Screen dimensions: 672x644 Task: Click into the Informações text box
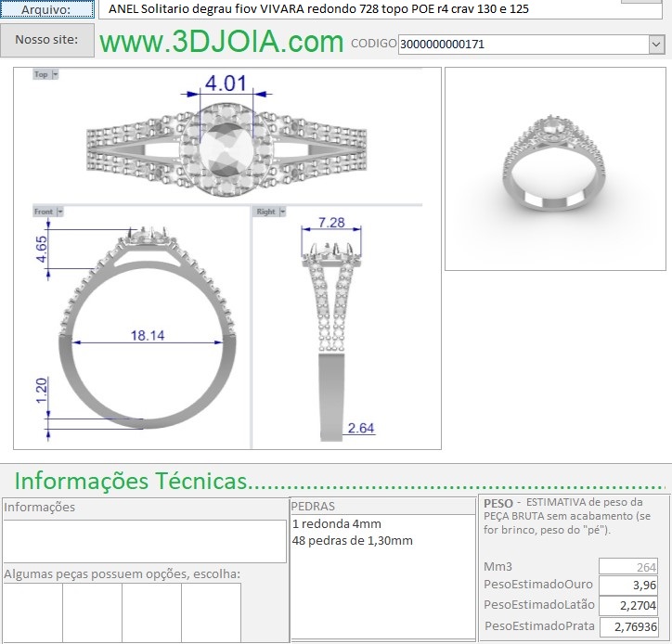144,541
